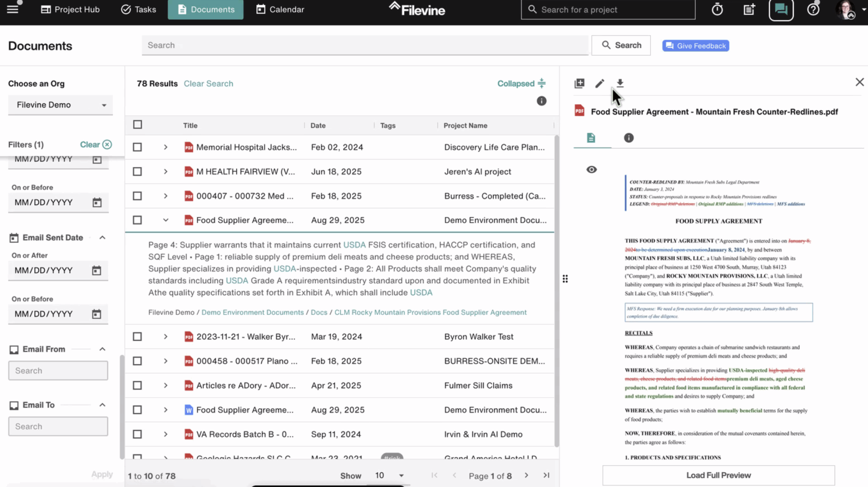Viewport: 868px width, 487px height.
Task: Click the add-to-collection plus icon in preview
Action: point(579,83)
